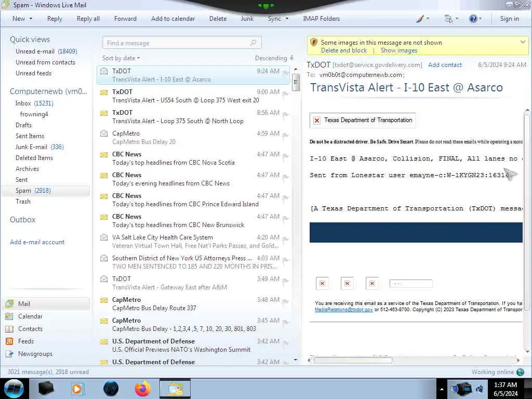
Task: Click the Calendar icon in sidebar
Action: (x=9, y=316)
